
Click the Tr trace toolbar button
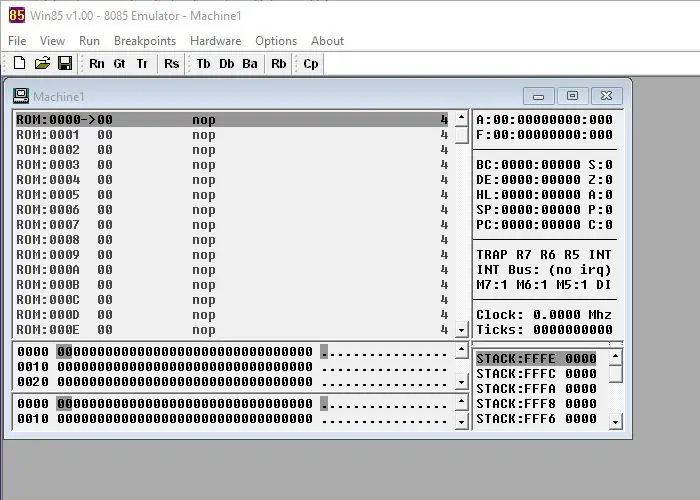[x=142, y=64]
